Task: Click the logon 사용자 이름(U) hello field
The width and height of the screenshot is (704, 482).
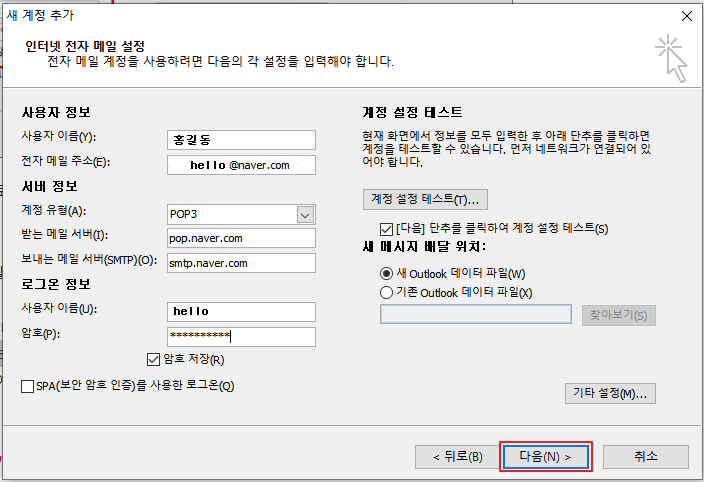Action: click(242, 312)
